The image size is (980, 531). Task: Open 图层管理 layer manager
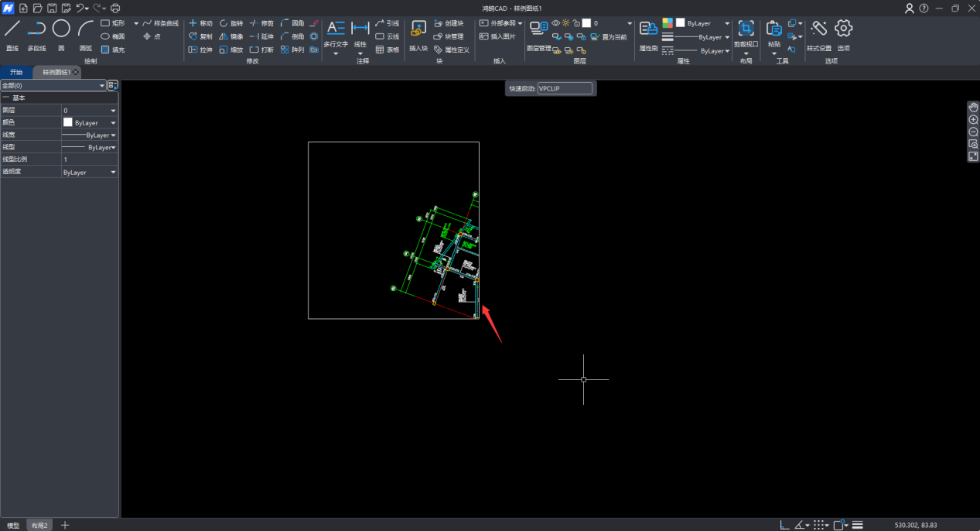click(x=538, y=35)
